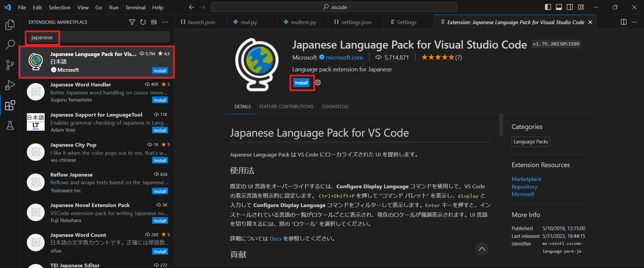
Task: Open customize layout icon
Action: pyautogui.click(x=581, y=7)
